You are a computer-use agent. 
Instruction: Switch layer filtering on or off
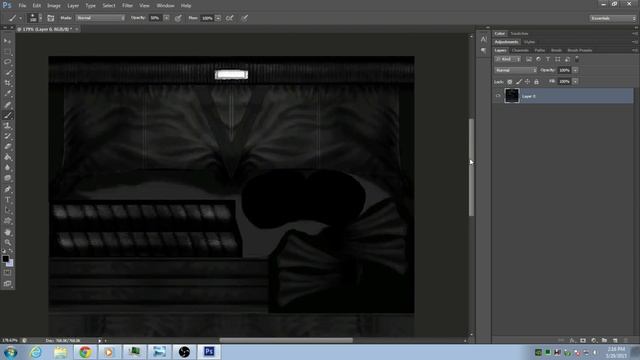click(577, 59)
